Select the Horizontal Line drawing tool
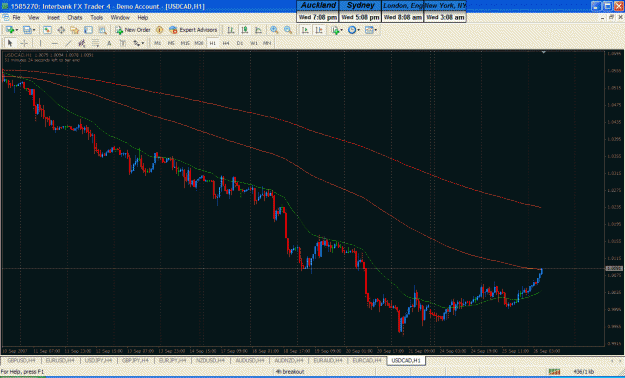The image size is (625, 378). 55,43
